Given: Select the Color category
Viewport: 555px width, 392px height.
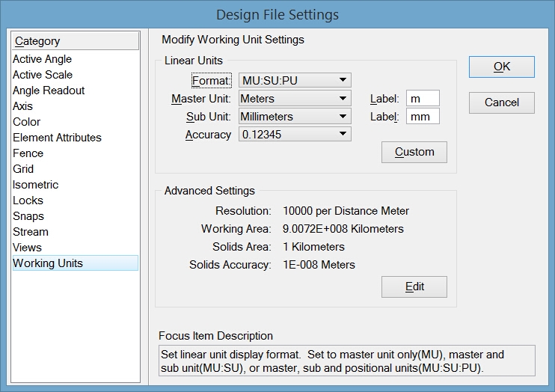Looking at the screenshot, I should pos(27,122).
